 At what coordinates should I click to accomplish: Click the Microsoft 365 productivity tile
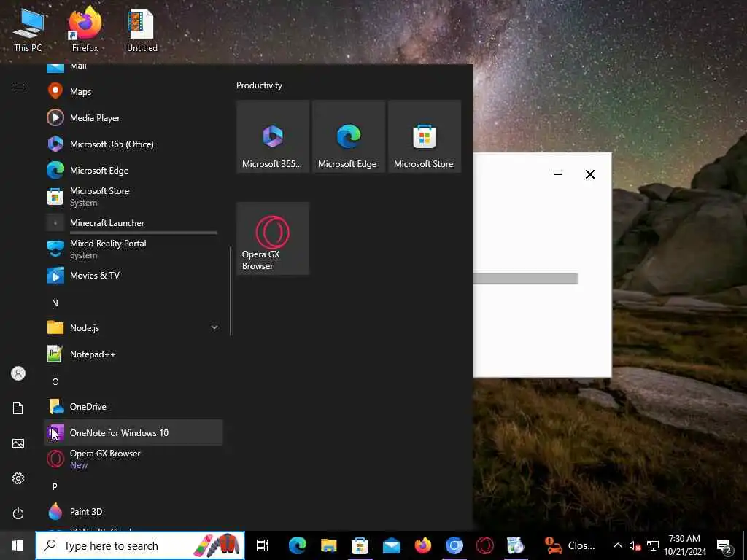pyautogui.click(x=273, y=136)
